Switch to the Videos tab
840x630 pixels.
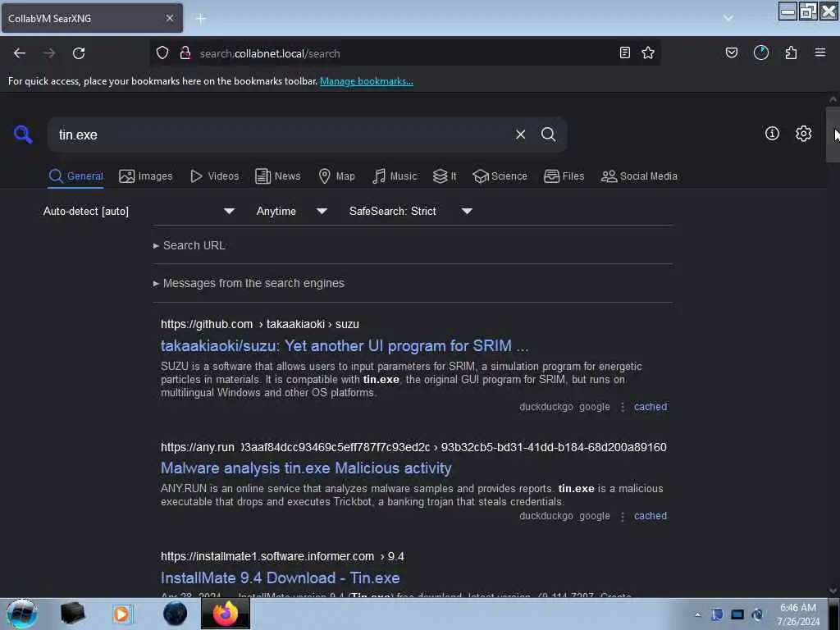click(x=215, y=176)
